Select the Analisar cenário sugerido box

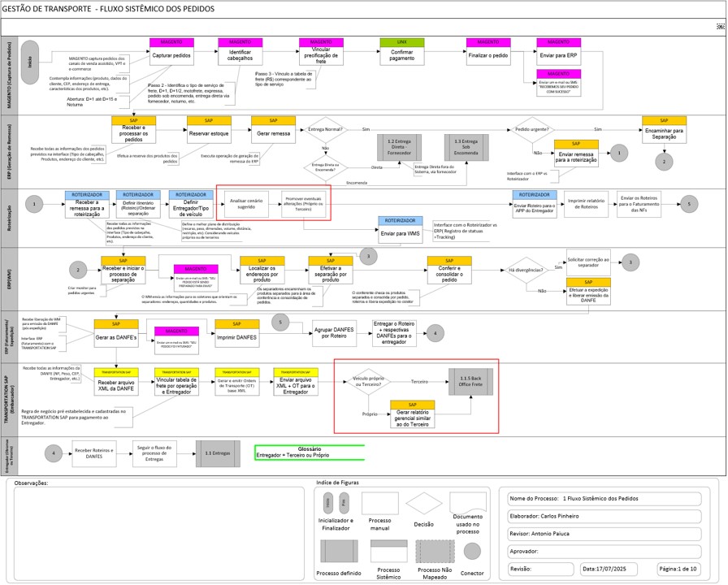point(246,204)
